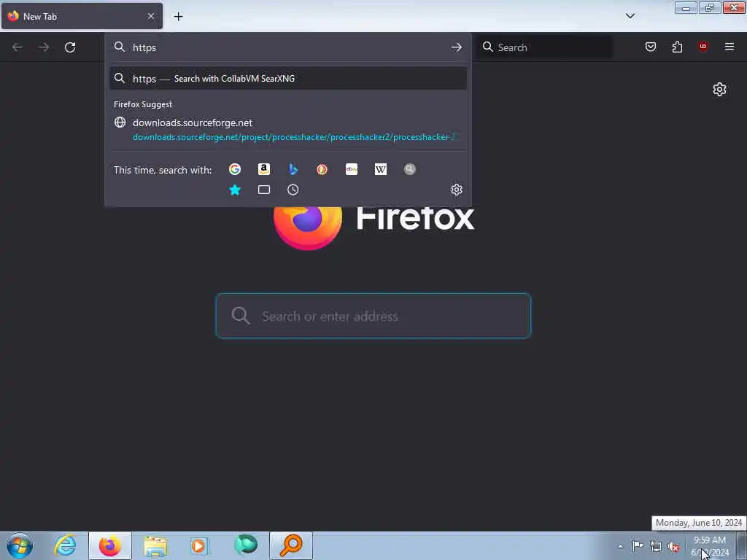Search bookmarks using the star icon
Viewport: 747px width, 560px height.
234,190
